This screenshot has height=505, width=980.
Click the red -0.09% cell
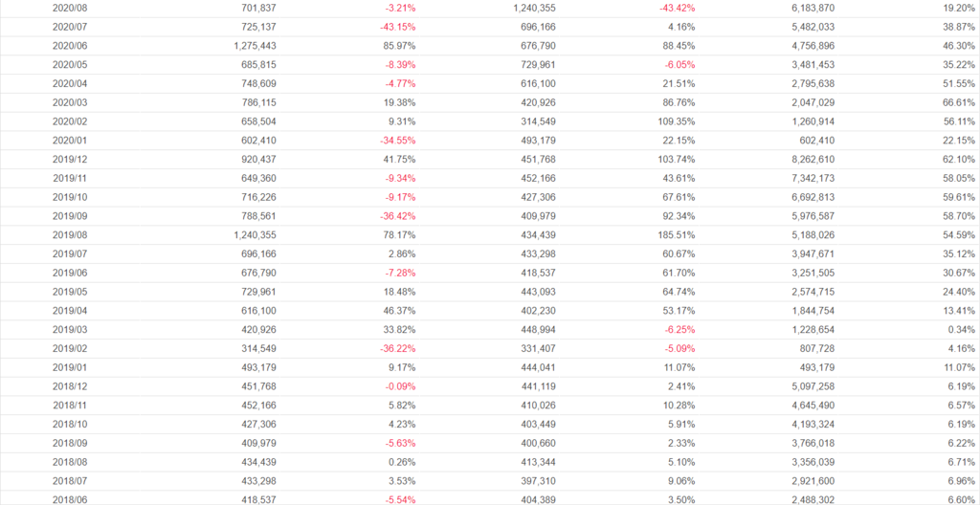click(398, 386)
